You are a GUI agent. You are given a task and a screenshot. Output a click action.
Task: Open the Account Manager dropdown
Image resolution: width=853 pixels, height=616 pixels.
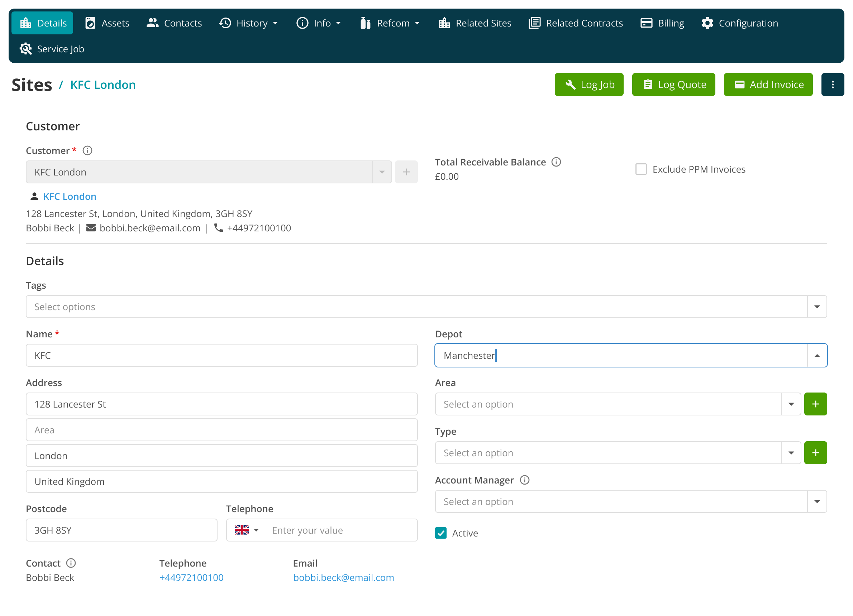631,501
